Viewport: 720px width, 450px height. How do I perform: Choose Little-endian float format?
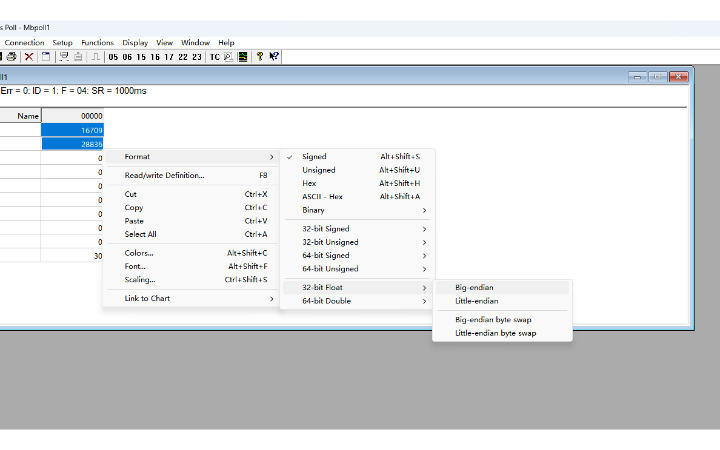click(x=502, y=301)
